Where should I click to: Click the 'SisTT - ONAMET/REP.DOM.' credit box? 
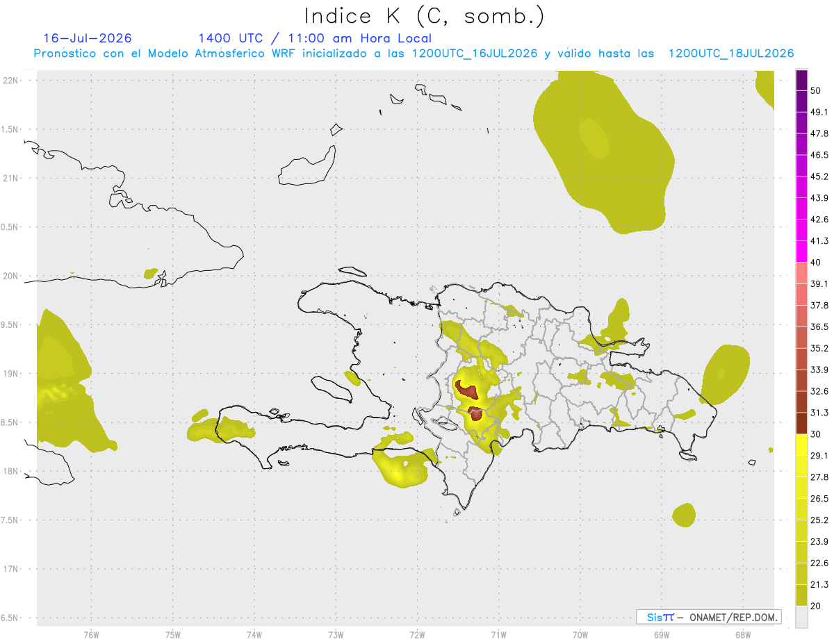(x=708, y=617)
